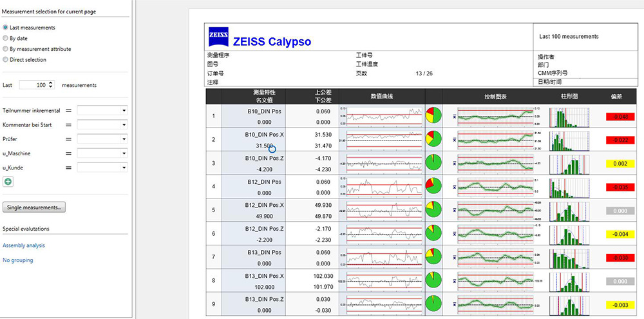Click the control chart for B13_DIN Pos.Z
The height and width of the screenshot is (319, 644).
click(x=497, y=304)
